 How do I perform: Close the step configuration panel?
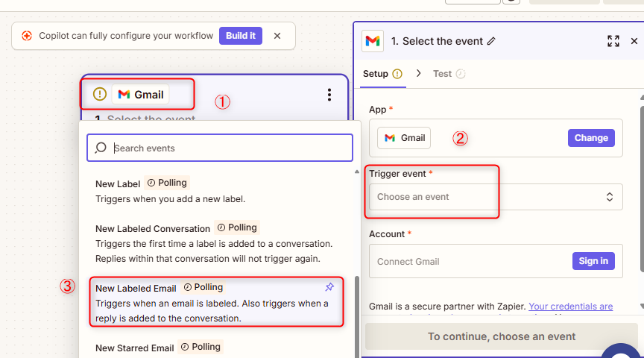634,41
